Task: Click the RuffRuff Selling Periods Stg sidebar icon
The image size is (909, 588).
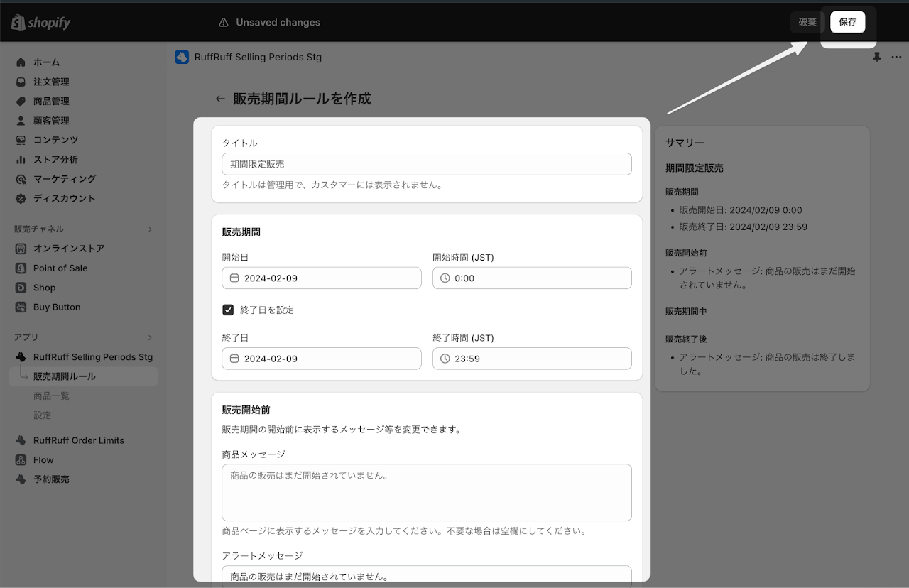Action: 21,356
